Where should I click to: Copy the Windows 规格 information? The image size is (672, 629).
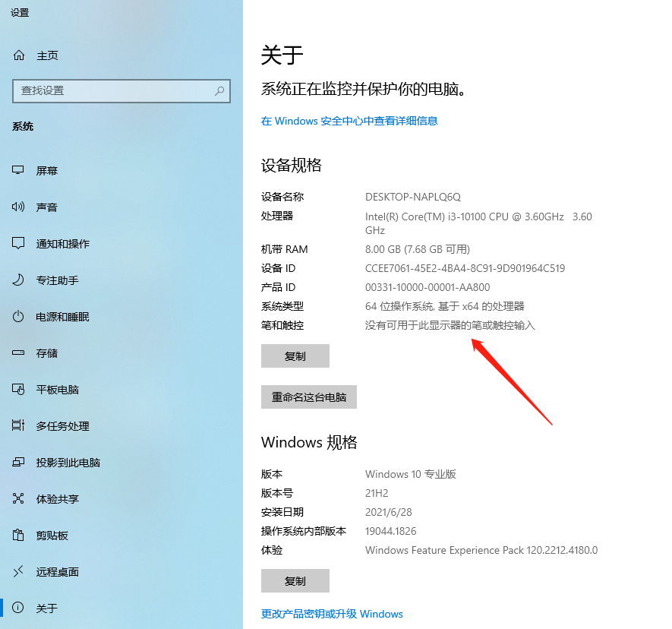coord(295,580)
